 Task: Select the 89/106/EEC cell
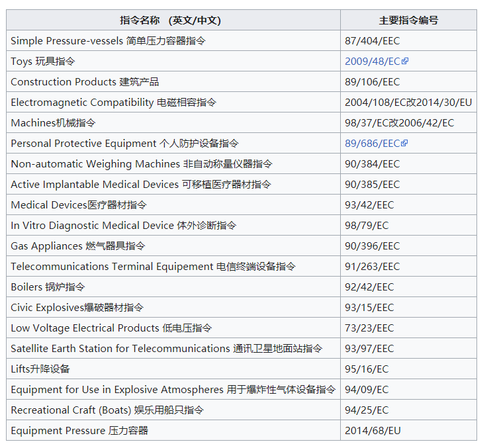[x=408, y=81]
